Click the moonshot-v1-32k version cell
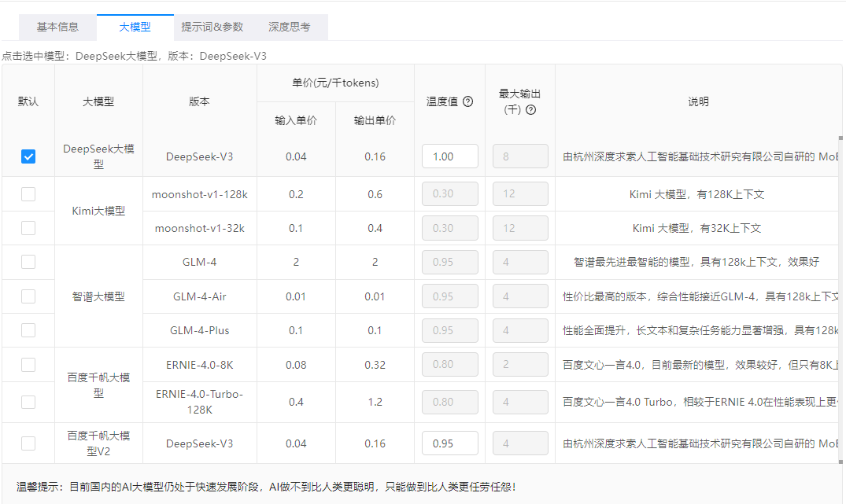846x504 pixels. [x=200, y=228]
